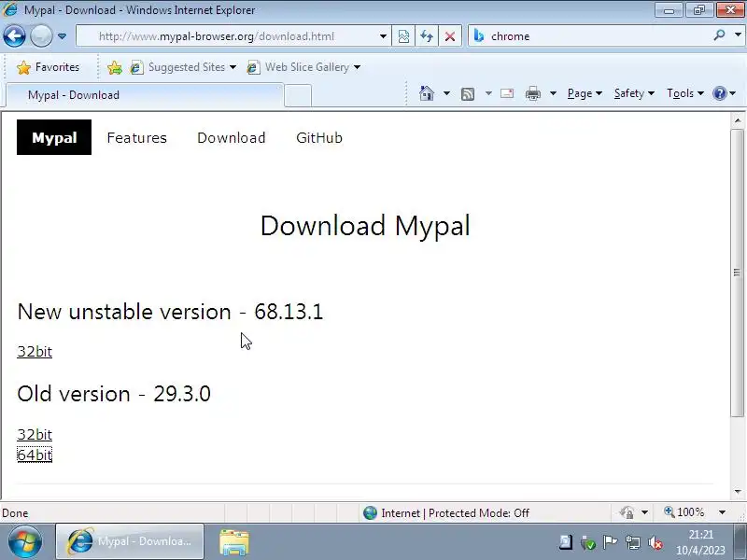Click the search magnifier icon

[x=719, y=35]
